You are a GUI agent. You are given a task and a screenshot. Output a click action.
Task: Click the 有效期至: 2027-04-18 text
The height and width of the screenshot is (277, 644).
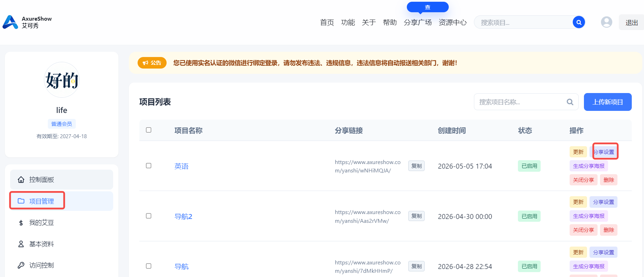(61, 136)
